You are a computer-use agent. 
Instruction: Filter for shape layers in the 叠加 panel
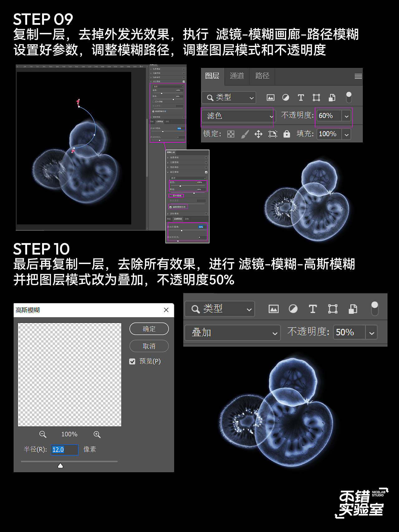point(333,309)
